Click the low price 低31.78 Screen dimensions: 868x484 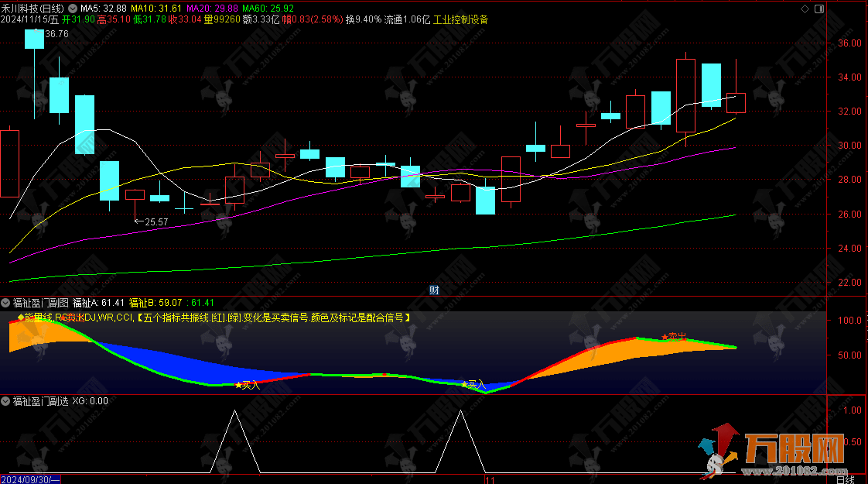tap(149, 19)
